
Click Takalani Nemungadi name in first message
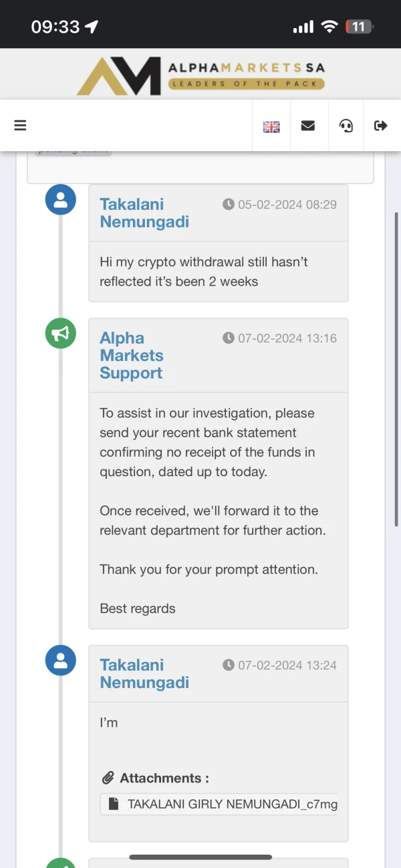click(144, 213)
